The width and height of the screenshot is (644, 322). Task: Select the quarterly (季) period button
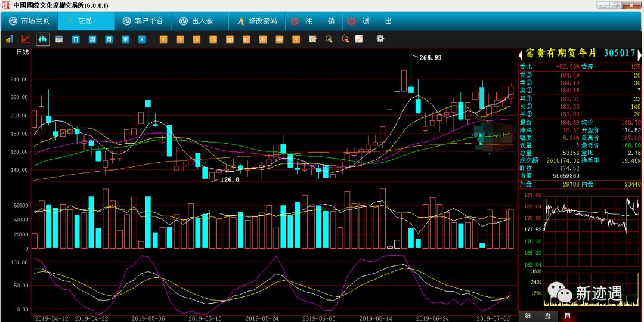coord(125,39)
